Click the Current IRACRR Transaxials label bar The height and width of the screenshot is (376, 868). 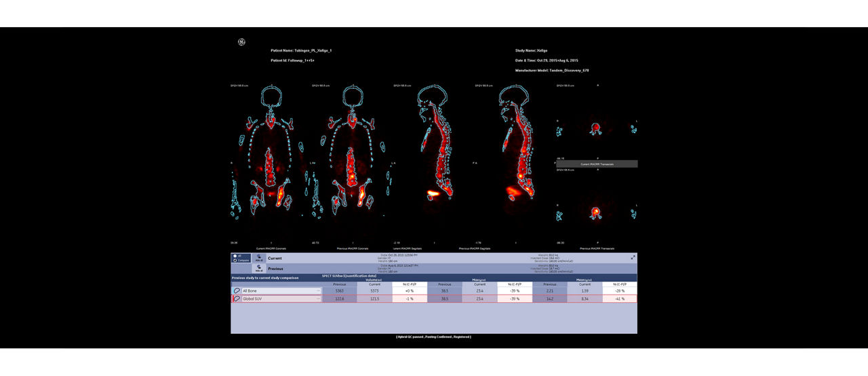pos(597,164)
